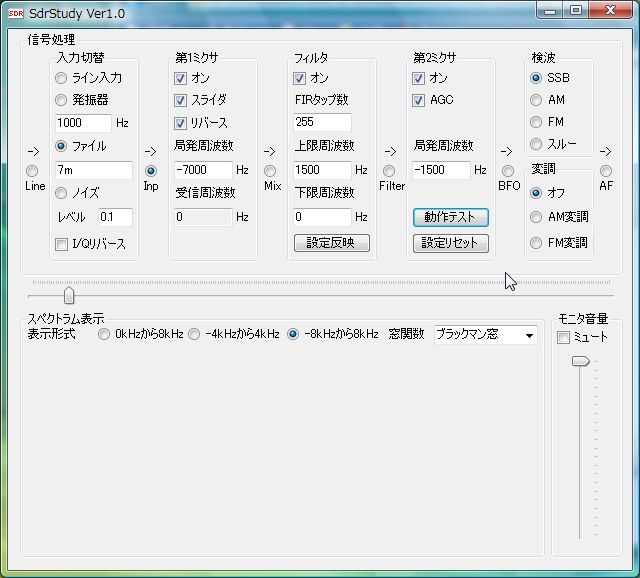Viewport: 640px width, 578px height.
Task: Maximize the SdrStudy window
Action: pos(576,11)
